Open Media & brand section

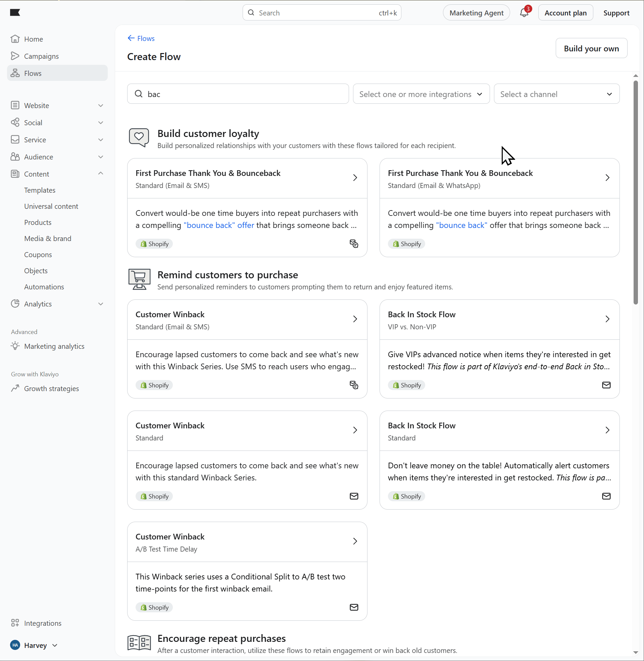coord(48,238)
